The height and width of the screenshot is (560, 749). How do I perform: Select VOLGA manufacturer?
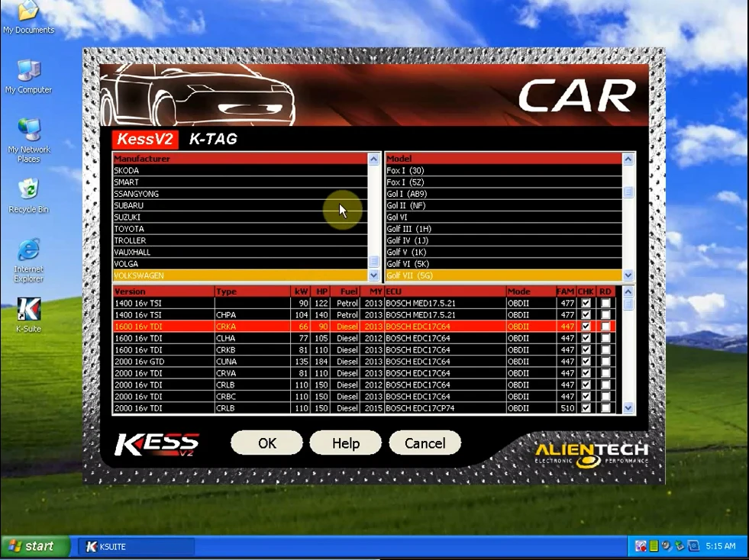(x=240, y=263)
